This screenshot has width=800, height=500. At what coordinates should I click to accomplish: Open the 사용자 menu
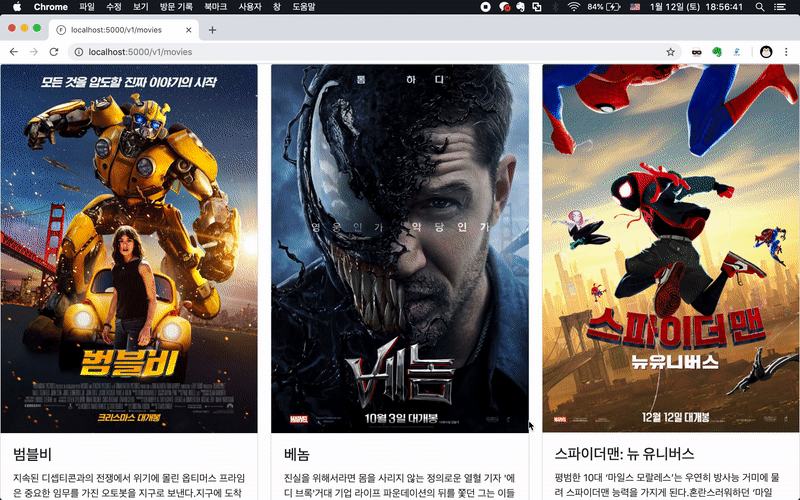click(x=250, y=7)
